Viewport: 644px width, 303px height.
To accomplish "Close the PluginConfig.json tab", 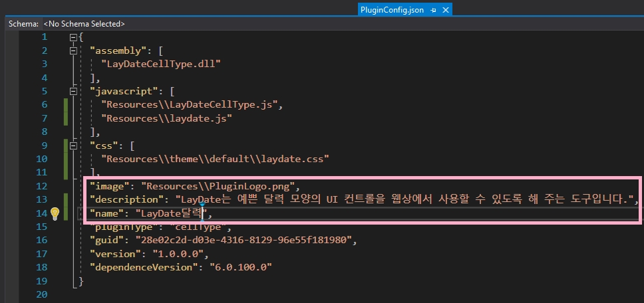I will [446, 11].
